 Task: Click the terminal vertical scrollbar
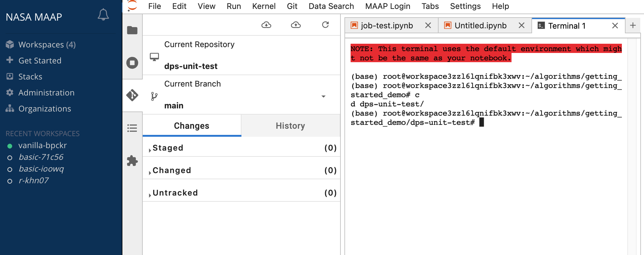631,146
